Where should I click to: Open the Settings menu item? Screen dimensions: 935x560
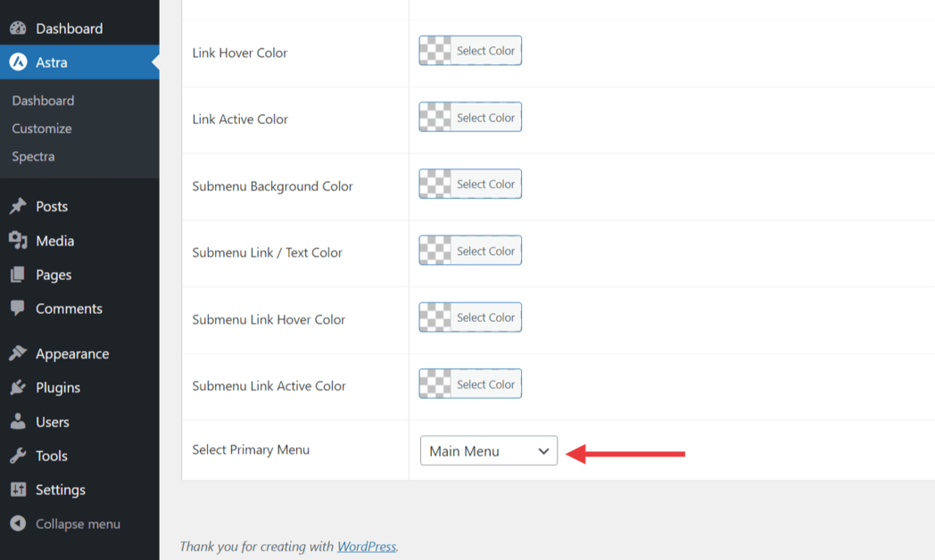[60, 490]
